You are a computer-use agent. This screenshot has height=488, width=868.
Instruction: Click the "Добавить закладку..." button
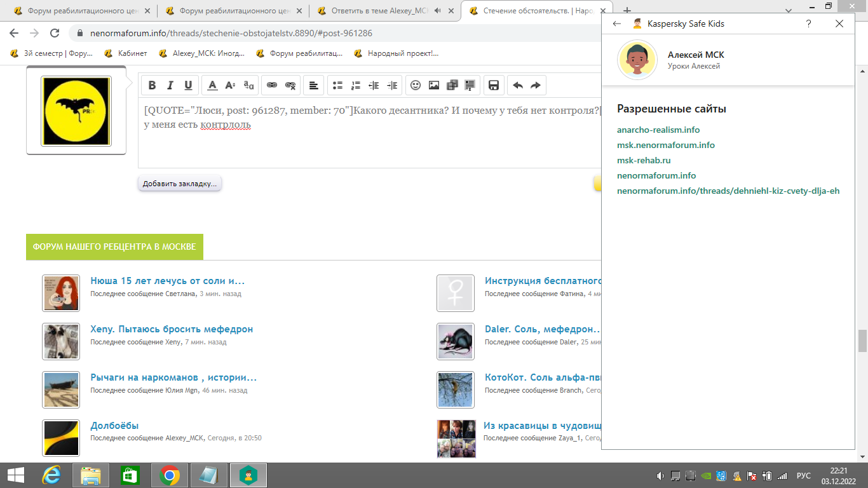pyautogui.click(x=180, y=184)
